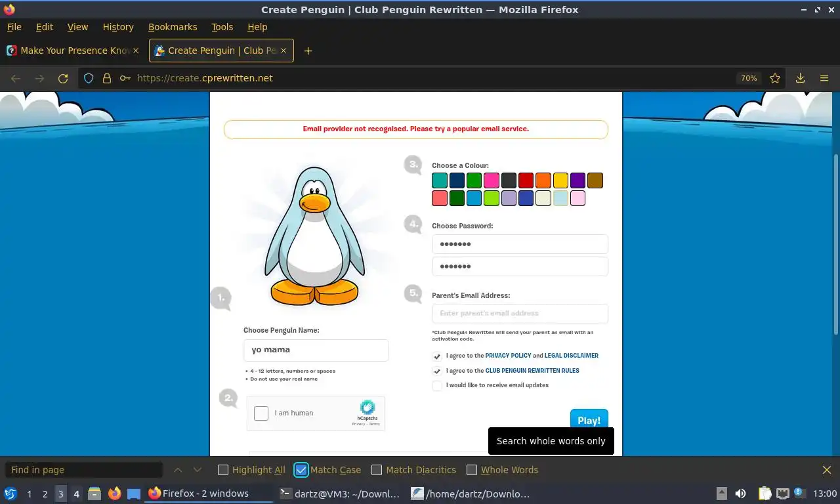Screen dimensions: 840x504
Task: Open a new tab with the plus button
Action: pos(308,51)
